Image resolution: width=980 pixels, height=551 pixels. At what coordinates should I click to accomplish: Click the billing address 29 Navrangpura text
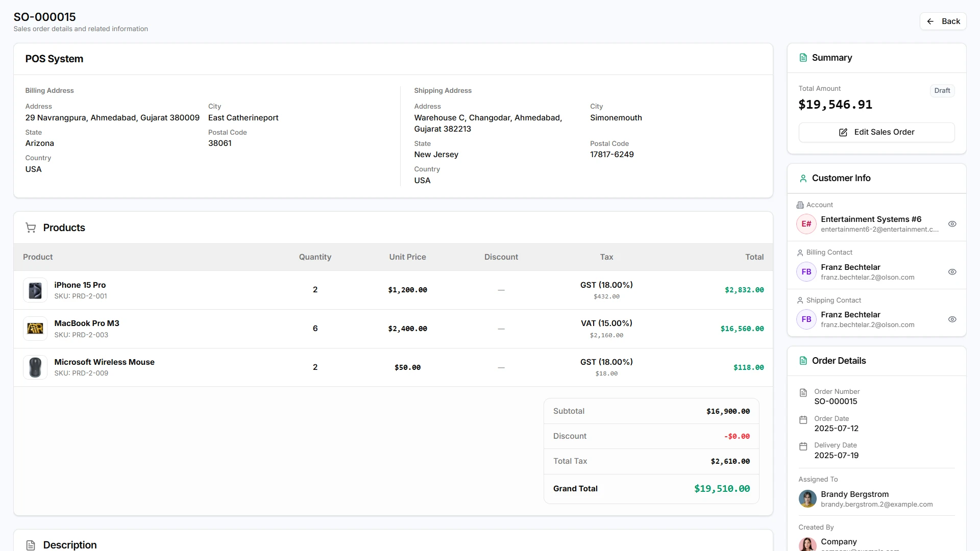pos(112,118)
